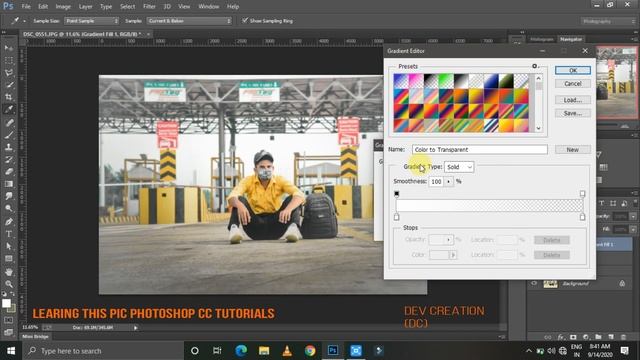The image size is (640, 360).
Task: Select the Clone Stamp tool
Action: (9, 147)
